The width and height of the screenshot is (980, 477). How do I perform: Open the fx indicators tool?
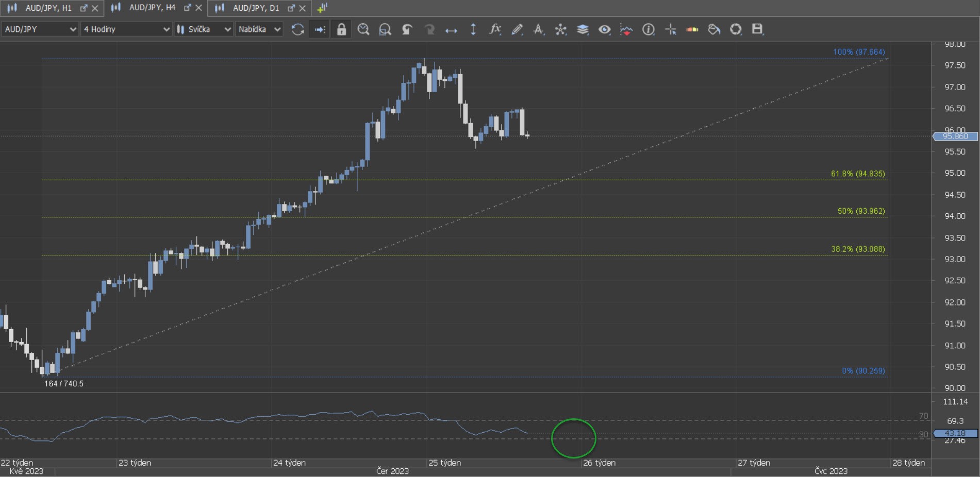pyautogui.click(x=495, y=29)
